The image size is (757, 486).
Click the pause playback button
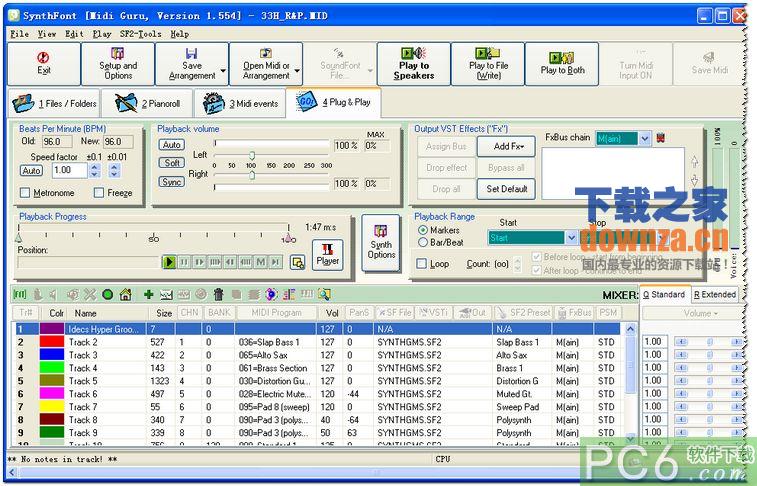point(184,262)
